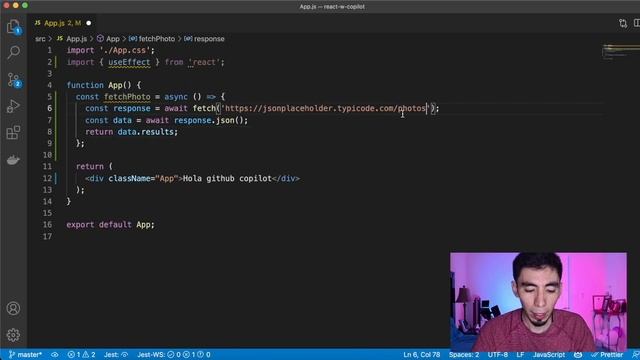This screenshot has width=640, height=360.
Task: Click the 'react' import string
Action: click(204, 62)
